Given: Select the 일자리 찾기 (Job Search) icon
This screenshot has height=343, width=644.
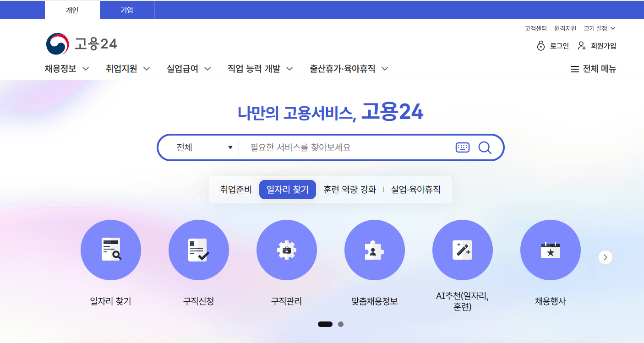Looking at the screenshot, I should coord(111,250).
